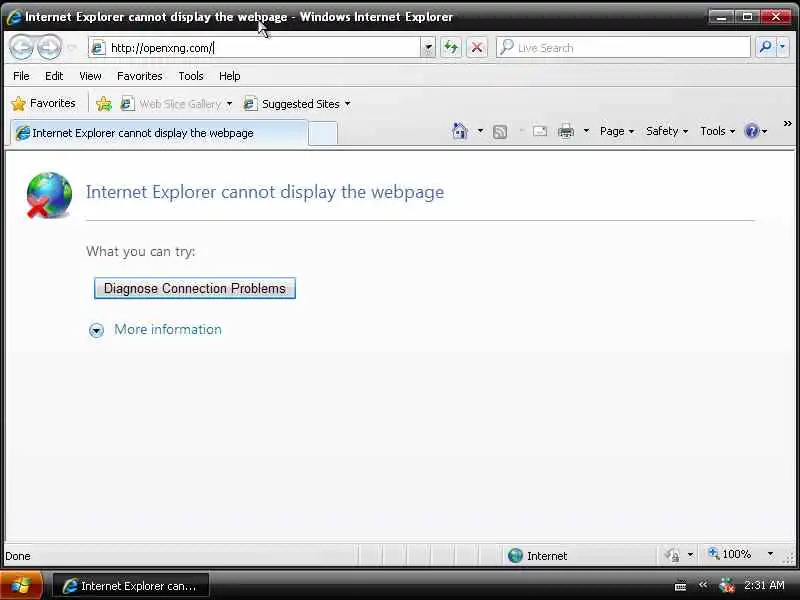Click the Print icon

[566, 131]
